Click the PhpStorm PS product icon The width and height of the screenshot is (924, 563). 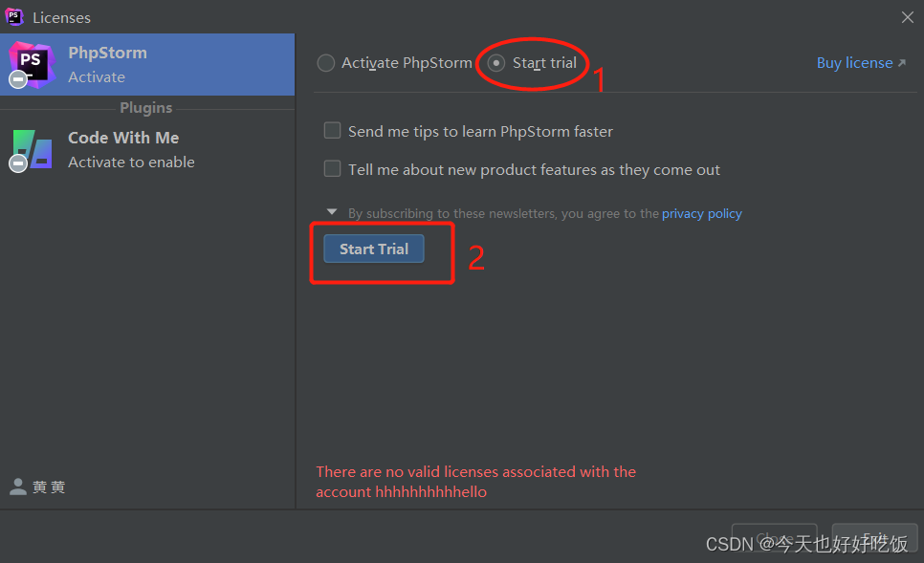click(x=32, y=65)
